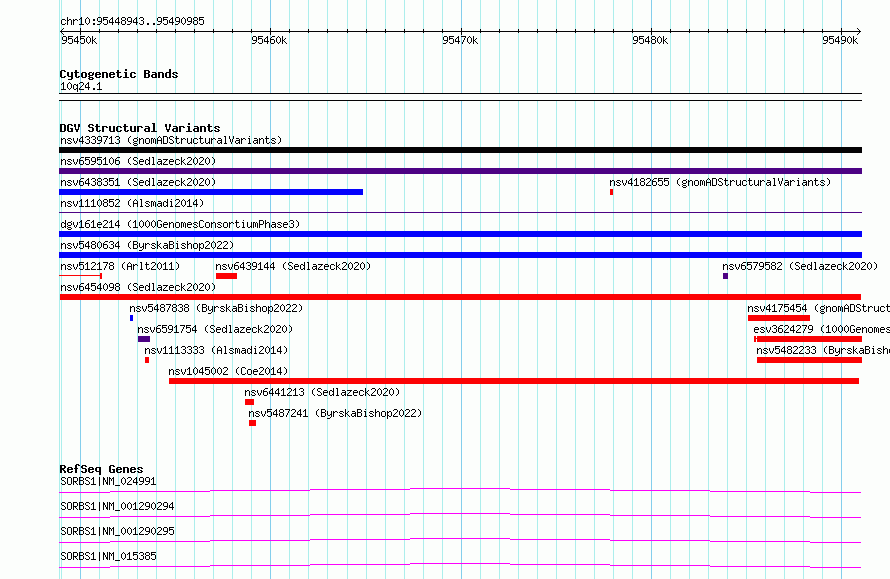Click the nsv1113333 (Alsmadi2014) label
Image resolution: width=890 pixels, height=579 pixels.
(x=216, y=350)
